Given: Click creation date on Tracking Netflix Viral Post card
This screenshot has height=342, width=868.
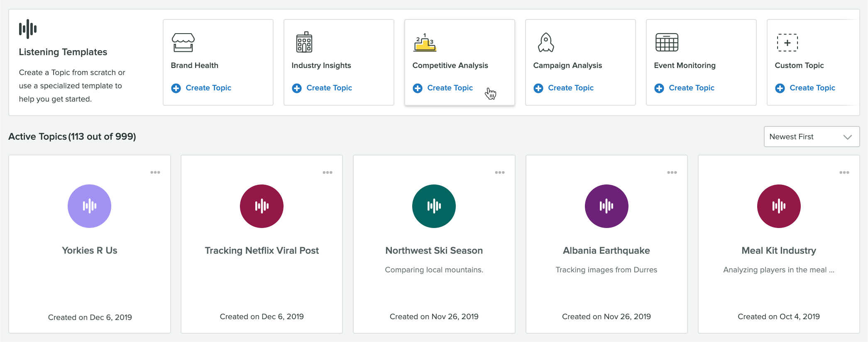Looking at the screenshot, I should [x=262, y=317].
